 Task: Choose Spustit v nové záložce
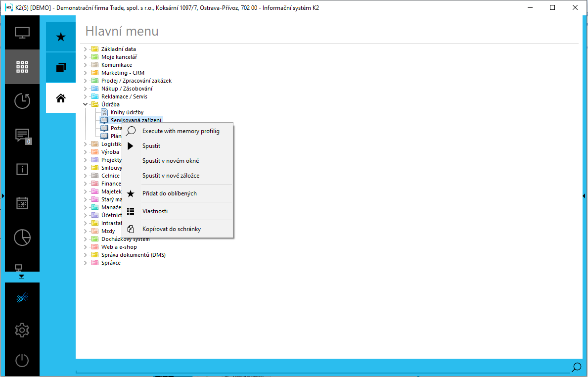point(178,176)
